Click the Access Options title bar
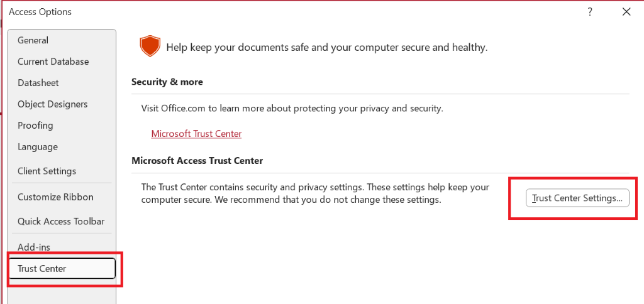The height and width of the screenshot is (304, 644). click(x=252, y=12)
